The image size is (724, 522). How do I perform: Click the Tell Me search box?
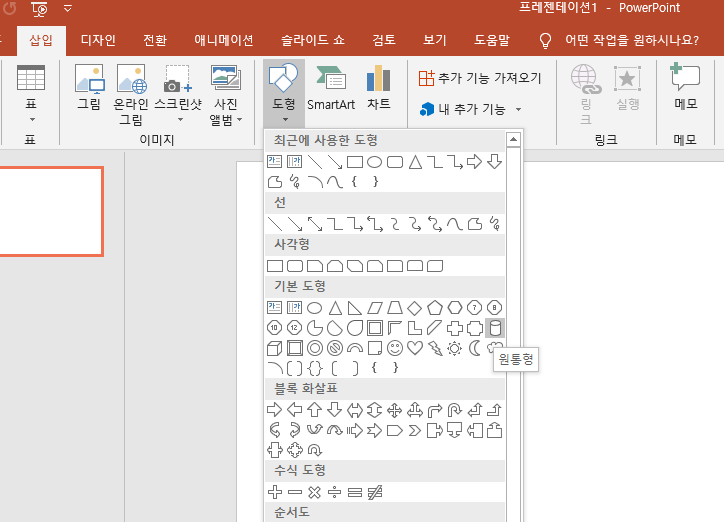[619, 40]
